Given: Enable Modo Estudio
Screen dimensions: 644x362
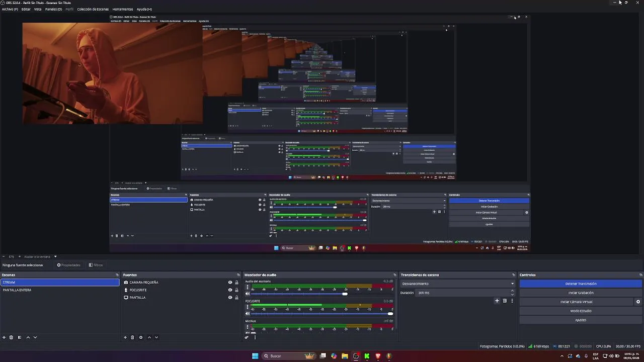Looking at the screenshot, I should point(581,311).
